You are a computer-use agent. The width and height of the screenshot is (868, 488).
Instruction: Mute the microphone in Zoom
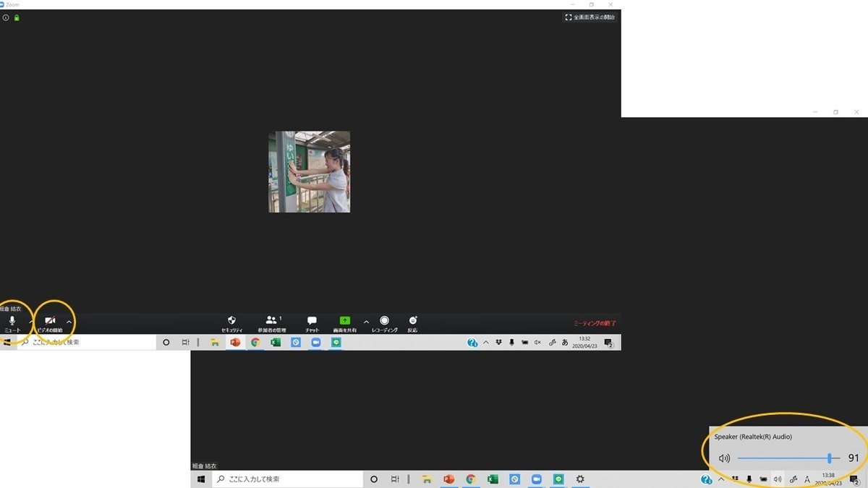[x=12, y=323]
